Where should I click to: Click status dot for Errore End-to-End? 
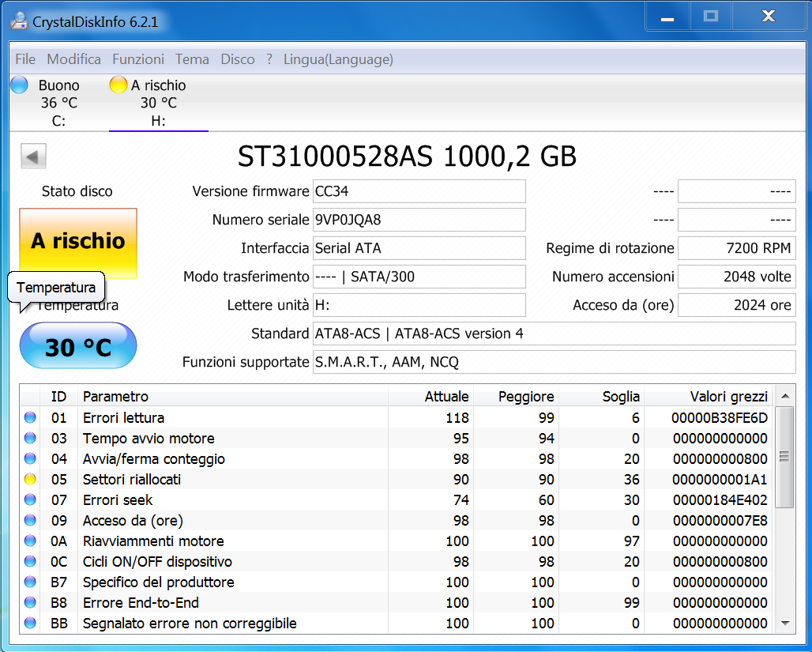30,603
